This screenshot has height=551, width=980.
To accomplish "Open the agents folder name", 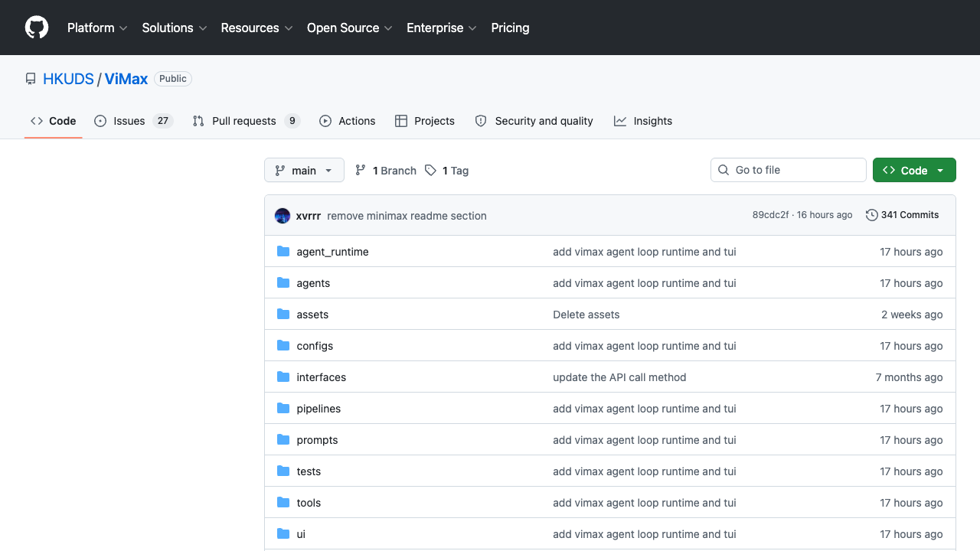I will click(x=313, y=283).
